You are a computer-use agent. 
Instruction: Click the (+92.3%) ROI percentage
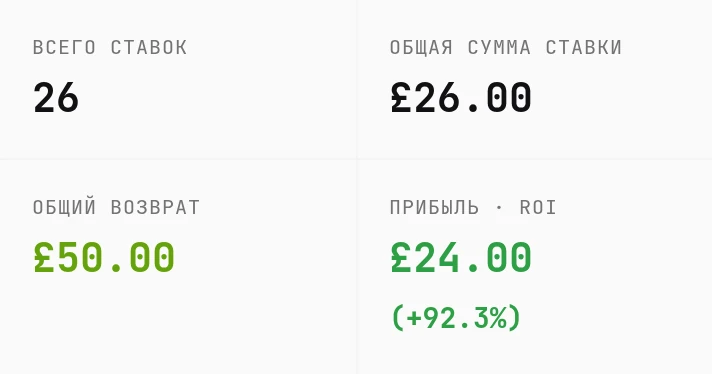pyautogui.click(x=456, y=318)
